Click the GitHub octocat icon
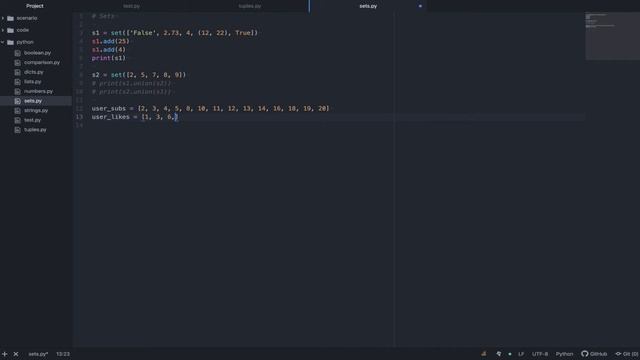Image resolution: width=640 pixels, height=360 pixels. click(x=584, y=354)
